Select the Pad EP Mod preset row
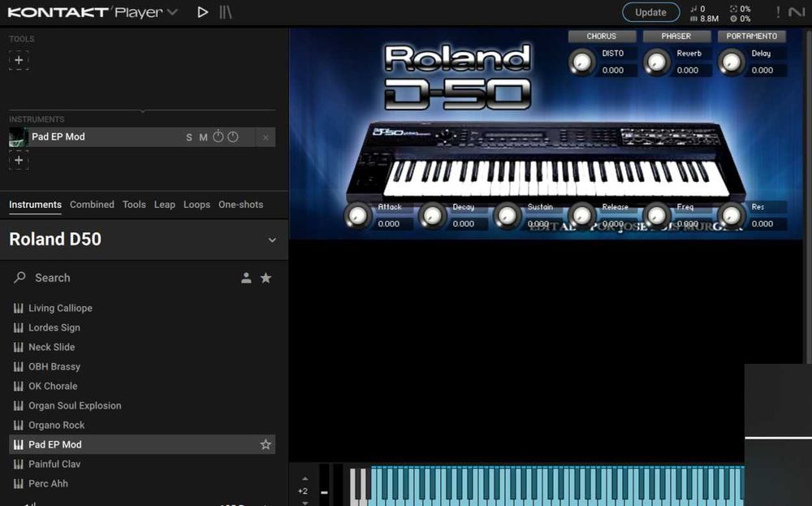This screenshot has height=506, width=812. (142, 444)
